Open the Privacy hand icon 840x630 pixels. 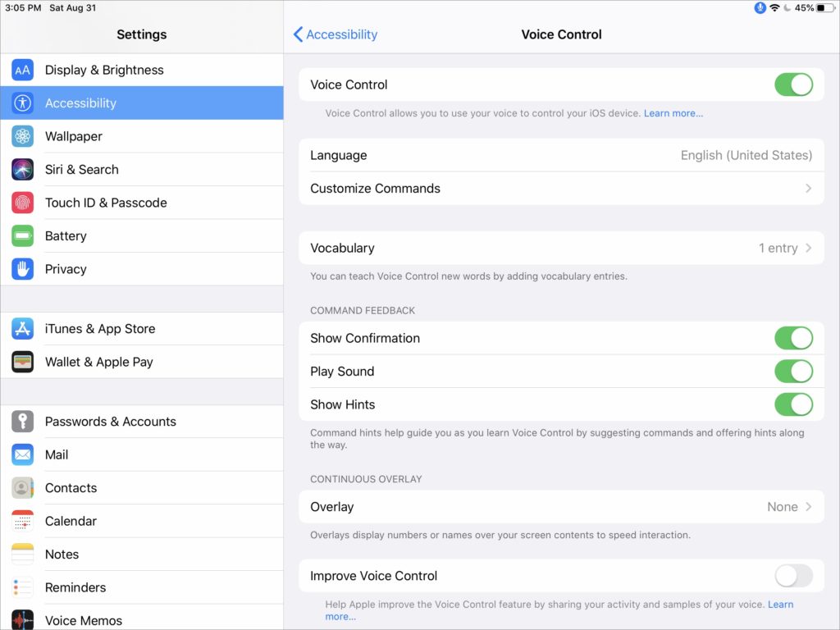[22, 269]
